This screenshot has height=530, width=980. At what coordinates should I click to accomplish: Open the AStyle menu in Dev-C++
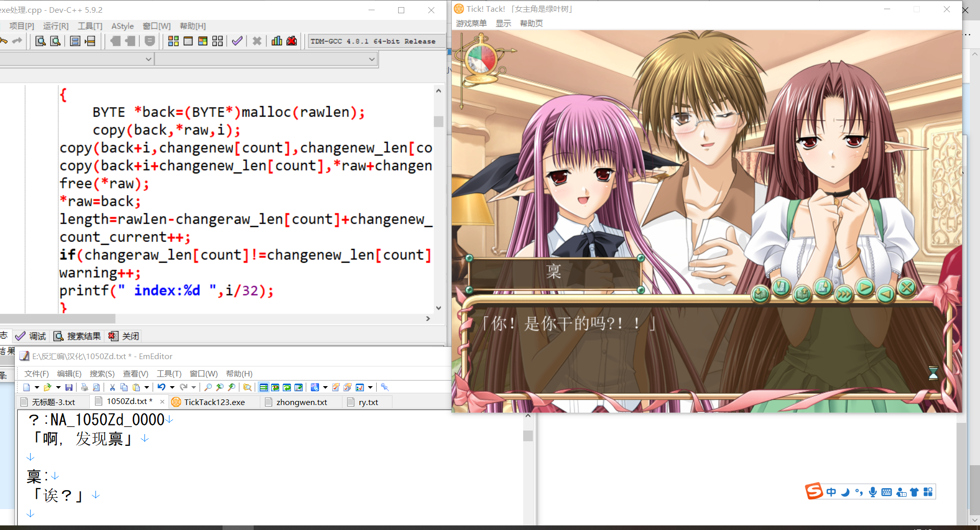[122, 26]
